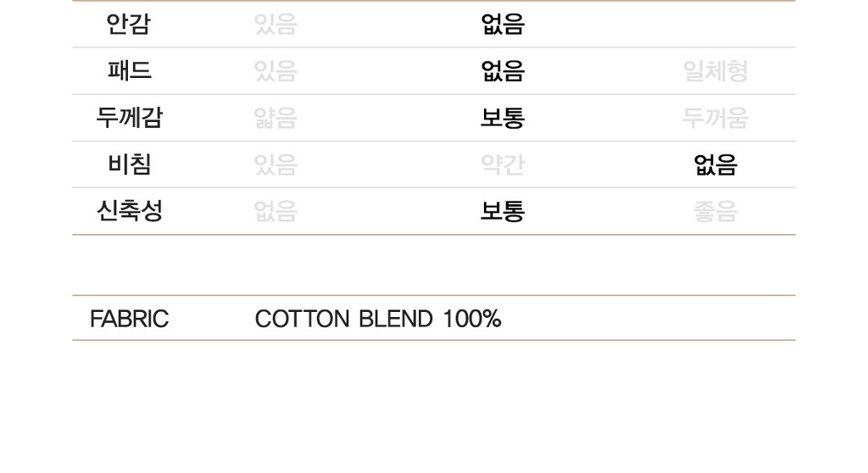Select 보통 in 두께감 row
The height and width of the screenshot is (473, 868).
click(x=503, y=118)
